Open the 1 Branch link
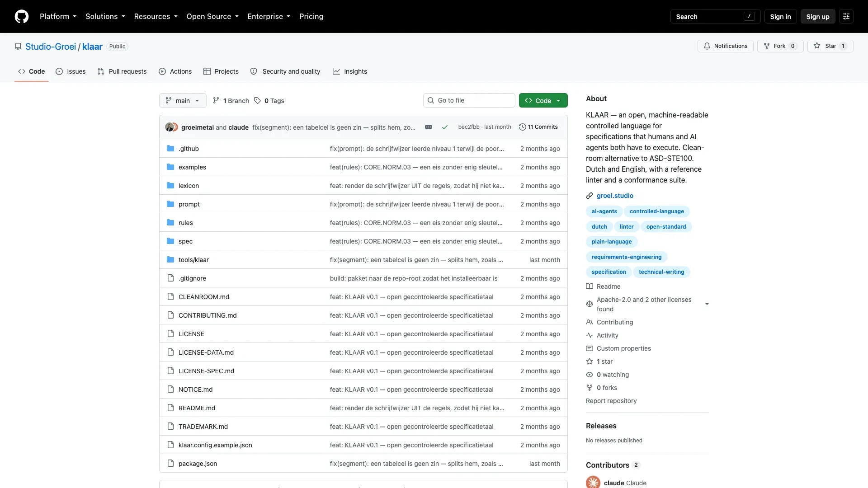The width and height of the screenshot is (868, 488). tap(231, 101)
